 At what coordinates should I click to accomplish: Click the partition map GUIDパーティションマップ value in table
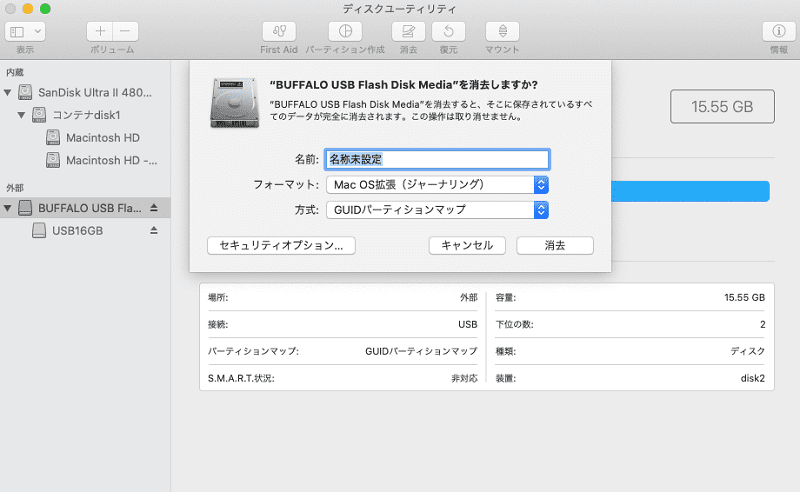(421, 351)
